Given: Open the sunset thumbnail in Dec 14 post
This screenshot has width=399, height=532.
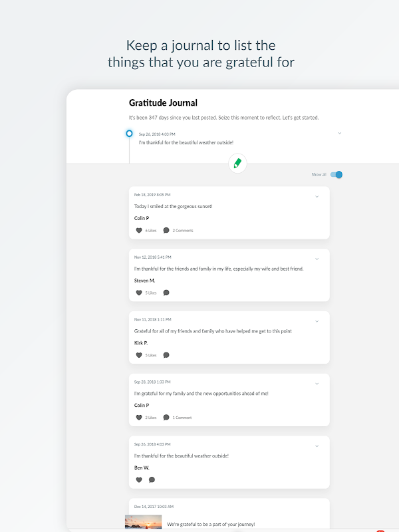Looking at the screenshot, I should point(143,522).
